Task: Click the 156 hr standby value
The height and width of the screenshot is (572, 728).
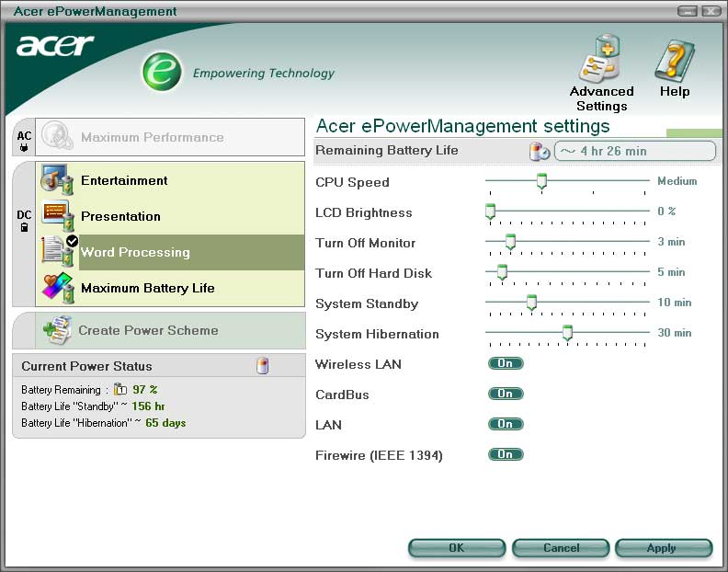Action: point(148,406)
